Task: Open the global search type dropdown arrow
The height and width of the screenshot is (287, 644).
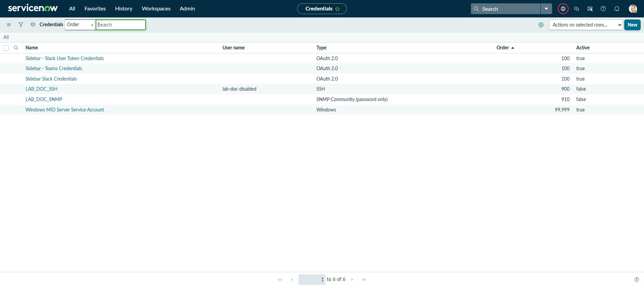Action: pos(546,9)
